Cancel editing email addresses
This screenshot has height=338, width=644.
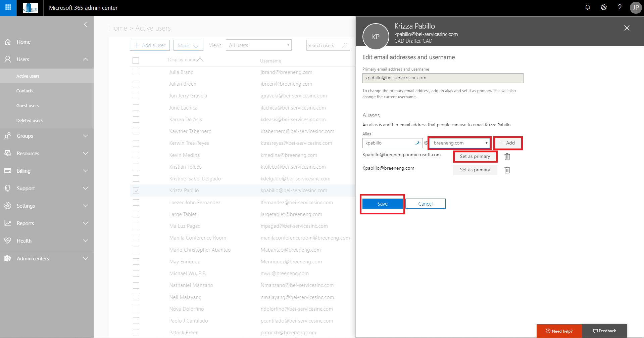point(426,204)
